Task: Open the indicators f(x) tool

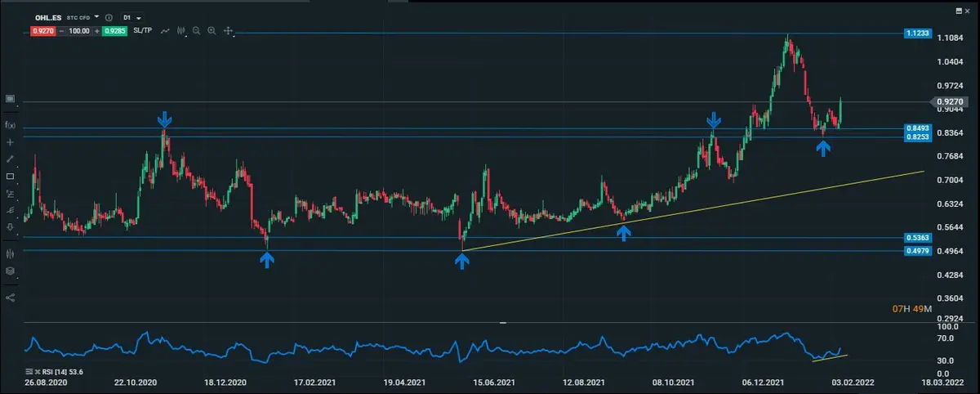Action: 10,125
